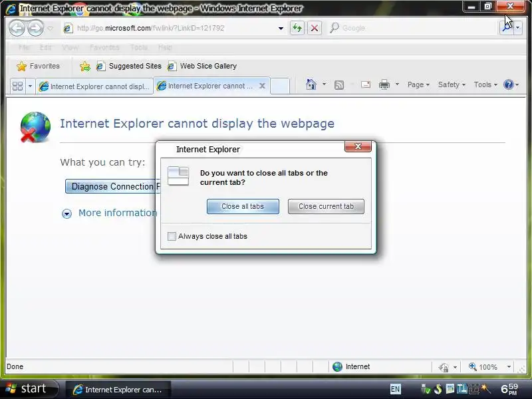Expand the tab list dropdown arrow
This screenshot has width=532, height=399.
(30, 86)
